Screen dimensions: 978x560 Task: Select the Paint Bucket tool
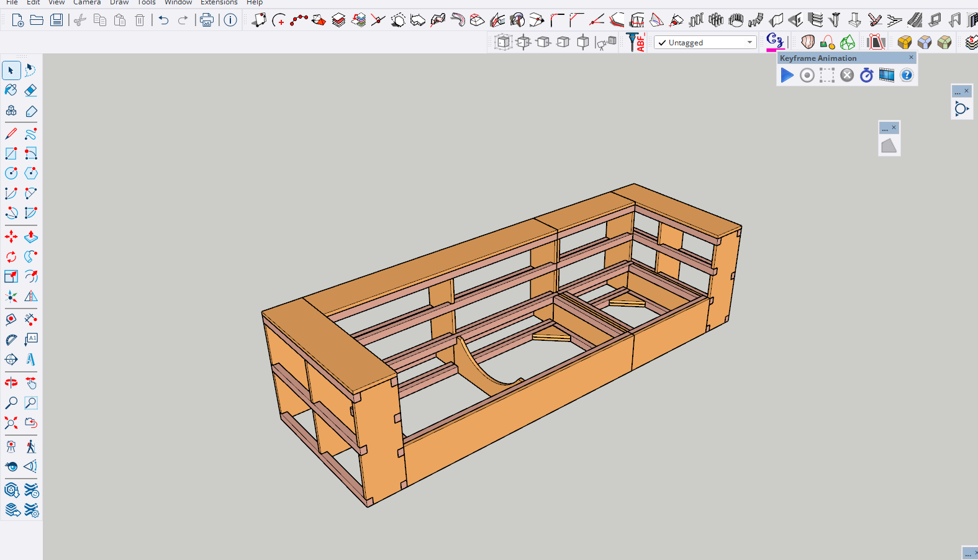coord(11,90)
